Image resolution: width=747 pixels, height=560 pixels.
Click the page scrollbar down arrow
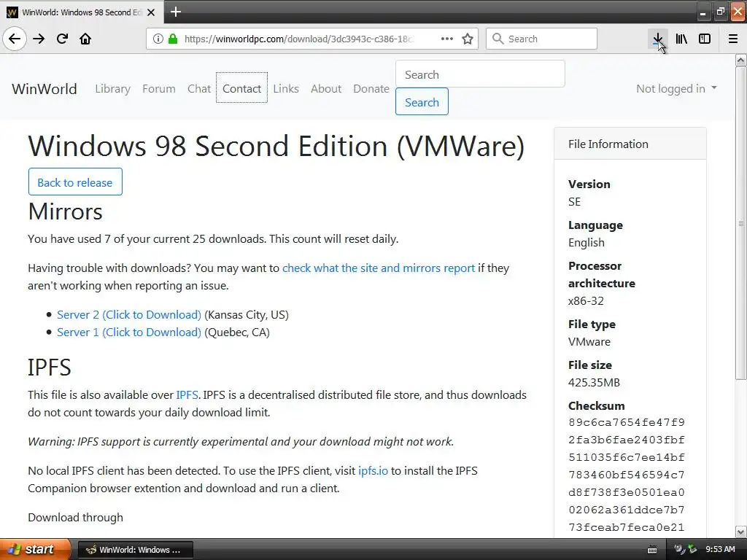pos(741,532)
